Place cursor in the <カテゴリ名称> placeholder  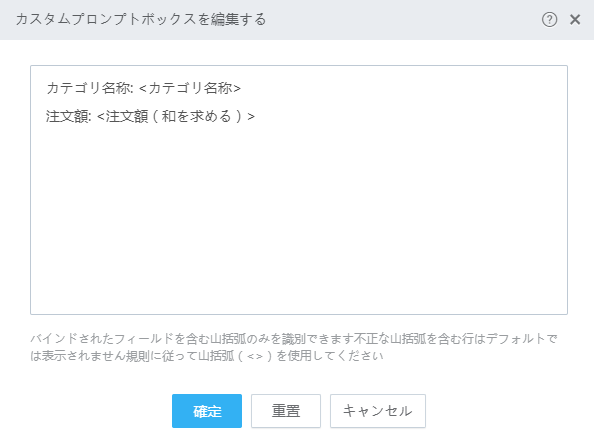(x=190, y=88)
